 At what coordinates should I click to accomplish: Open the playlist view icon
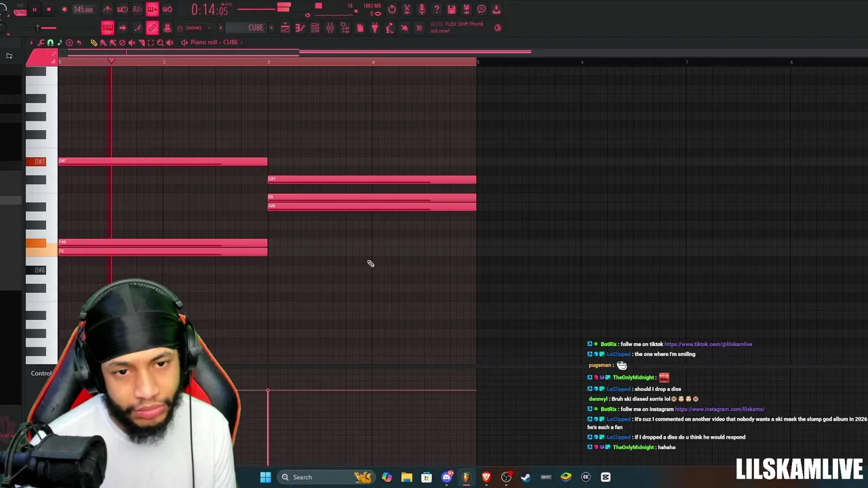[x=285, y=28]
